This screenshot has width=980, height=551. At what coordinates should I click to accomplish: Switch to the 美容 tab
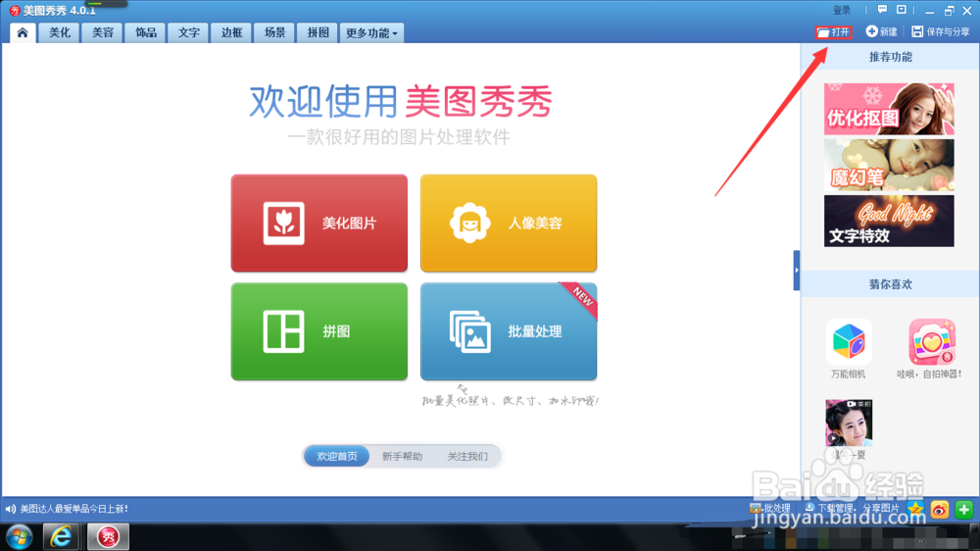pyautogui.click(x=103, y=32)
